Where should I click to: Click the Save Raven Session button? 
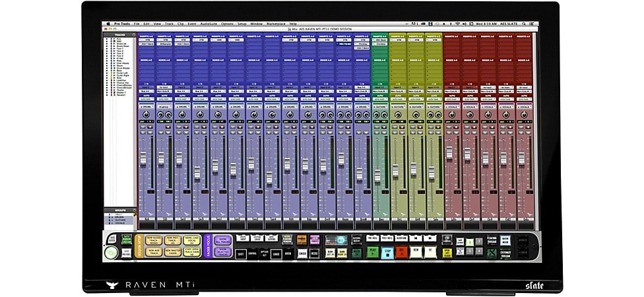coord(127,240)
